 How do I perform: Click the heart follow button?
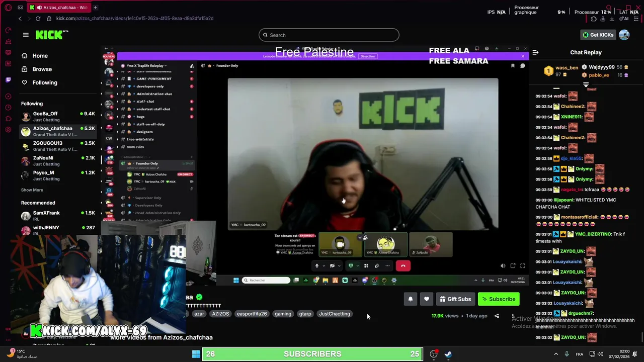click(x=426, y=299)
